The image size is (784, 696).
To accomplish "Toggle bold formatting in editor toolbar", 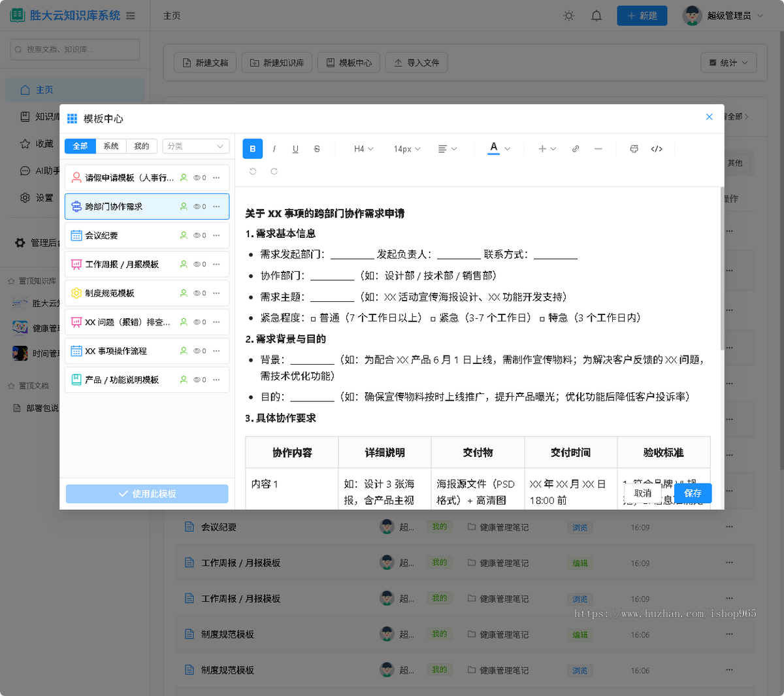I will point(252,149).
